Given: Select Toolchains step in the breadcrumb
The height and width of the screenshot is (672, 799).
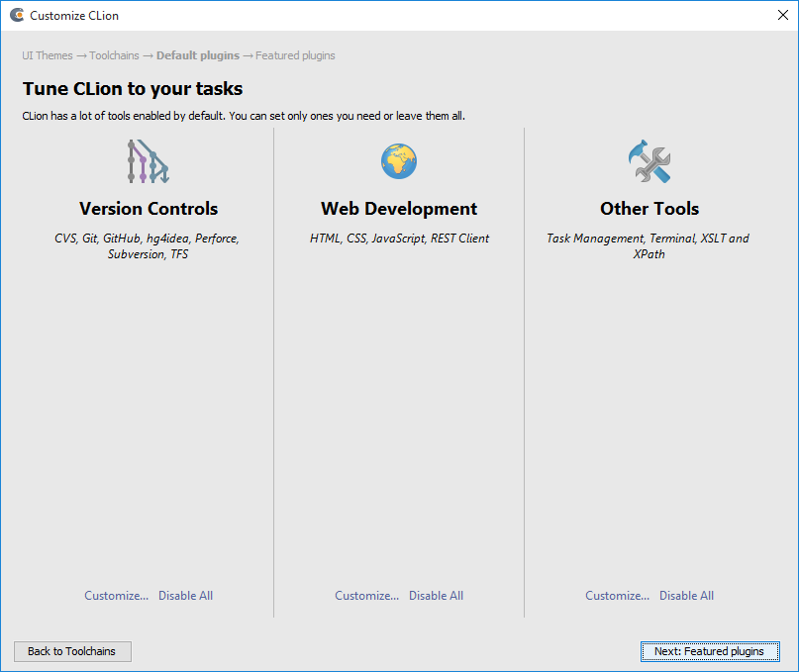Looking at the screenshot, I should [x=114, y=55].
